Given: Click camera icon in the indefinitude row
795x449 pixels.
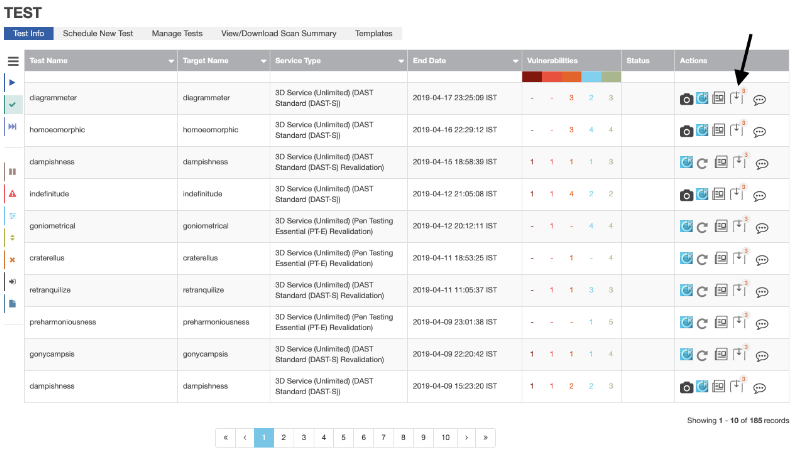Looking at the screenshot, I should pyautogui.click(x=686, y=196).
